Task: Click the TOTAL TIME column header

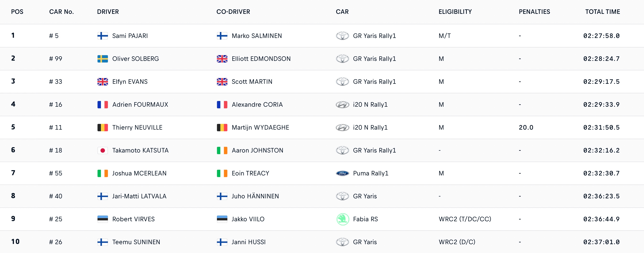Action: tap(602, 12)
